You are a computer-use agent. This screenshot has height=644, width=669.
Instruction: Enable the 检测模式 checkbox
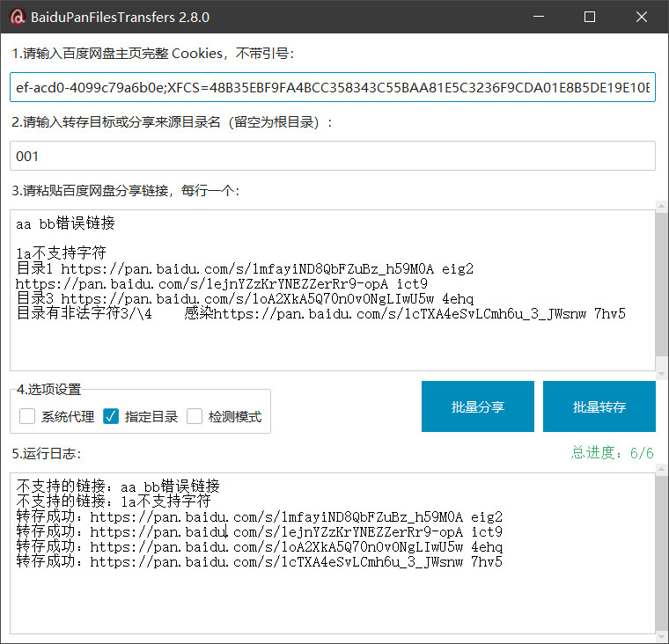tap(195, 416)
